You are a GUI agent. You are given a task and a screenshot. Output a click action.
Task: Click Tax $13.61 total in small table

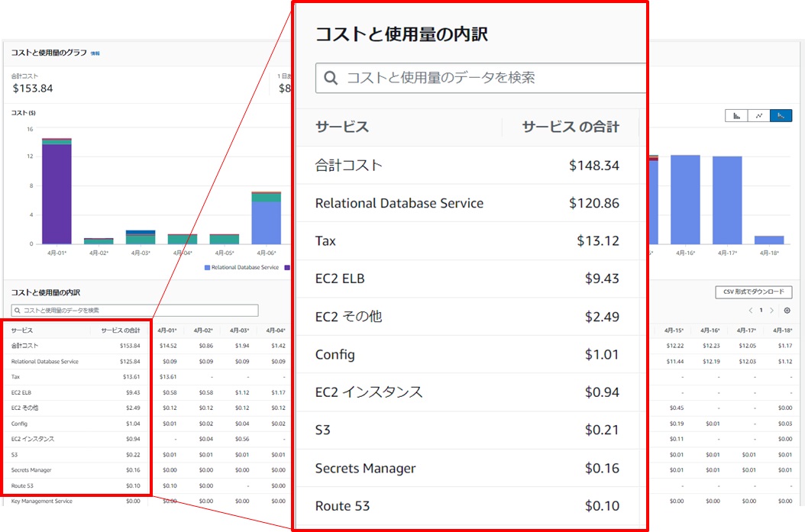pos(131,376)
